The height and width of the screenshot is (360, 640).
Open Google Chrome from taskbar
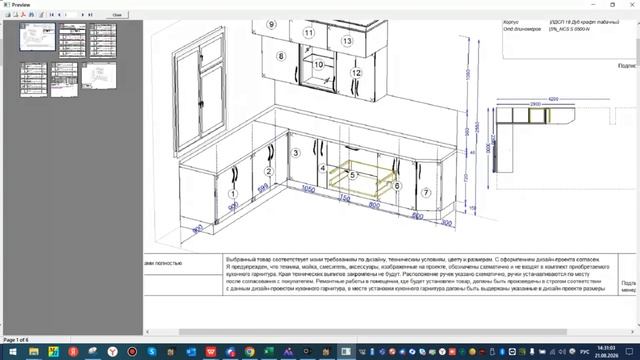(250, 351)
